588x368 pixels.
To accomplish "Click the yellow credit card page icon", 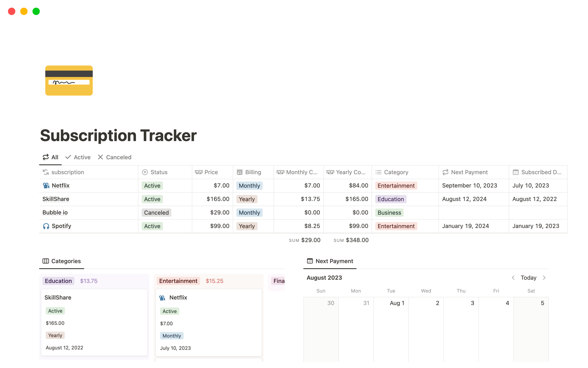I will click(69, 80).
